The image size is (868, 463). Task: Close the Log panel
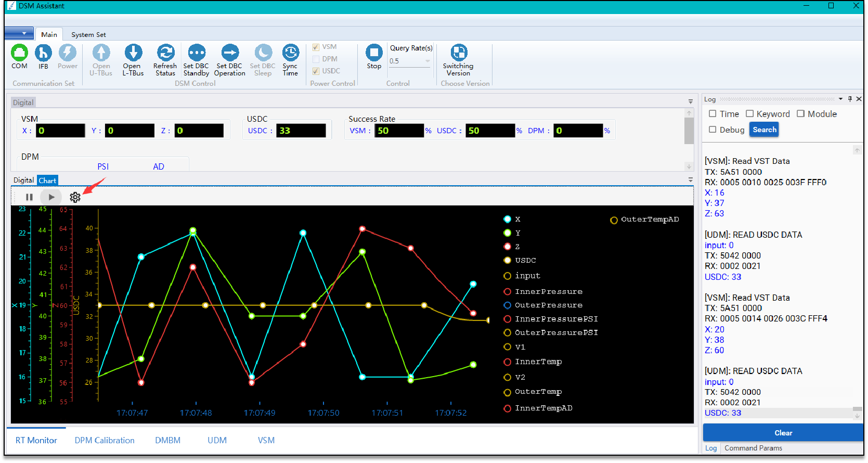pyautogui.click(x=859, y=99)
